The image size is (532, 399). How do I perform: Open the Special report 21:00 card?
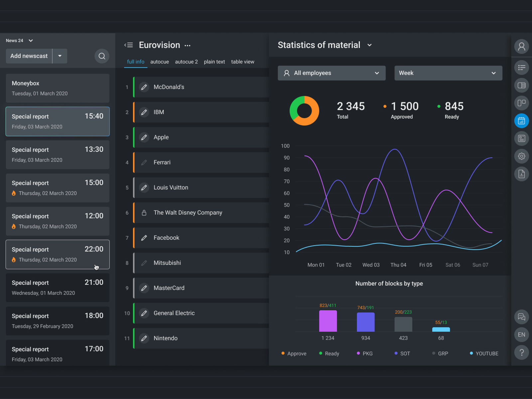(58, 288)
